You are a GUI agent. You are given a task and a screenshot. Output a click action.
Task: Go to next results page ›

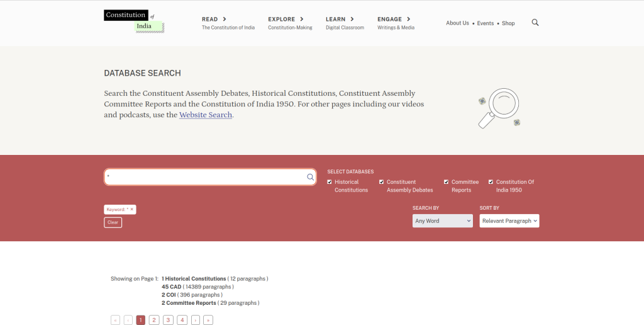pyautogui.click(x=196, y=320)
